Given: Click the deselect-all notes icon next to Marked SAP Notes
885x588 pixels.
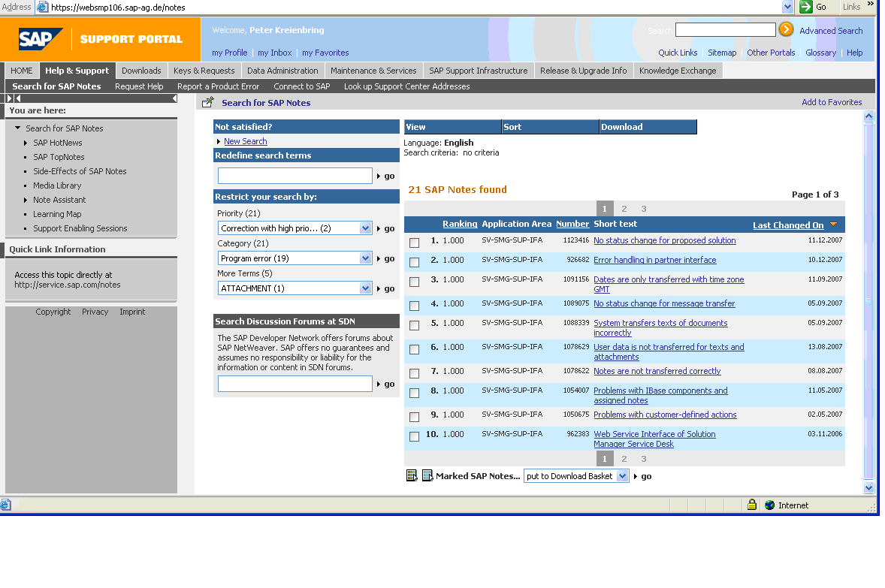Looking at the screenshot, I should click(x=427, y=475).
